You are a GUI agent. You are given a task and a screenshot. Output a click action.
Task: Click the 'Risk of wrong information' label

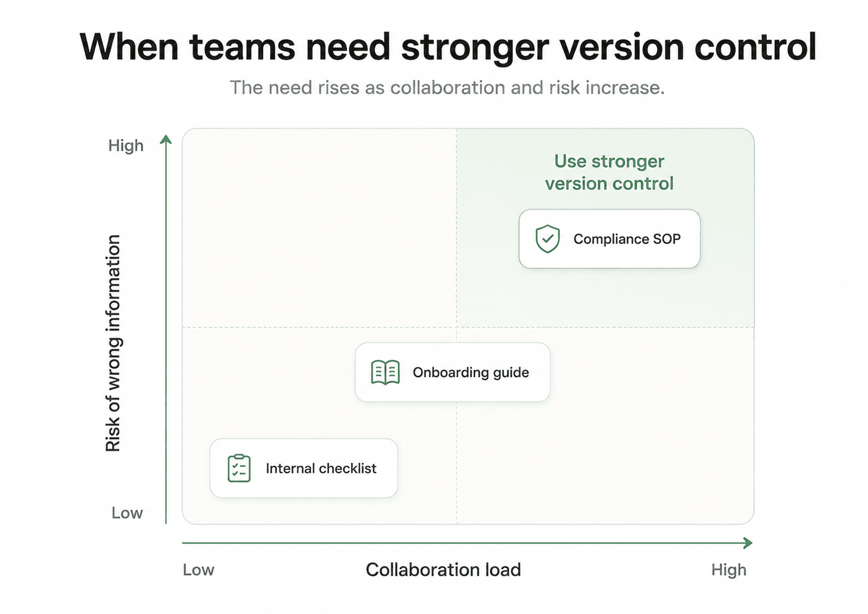click(x=113, y=343)
